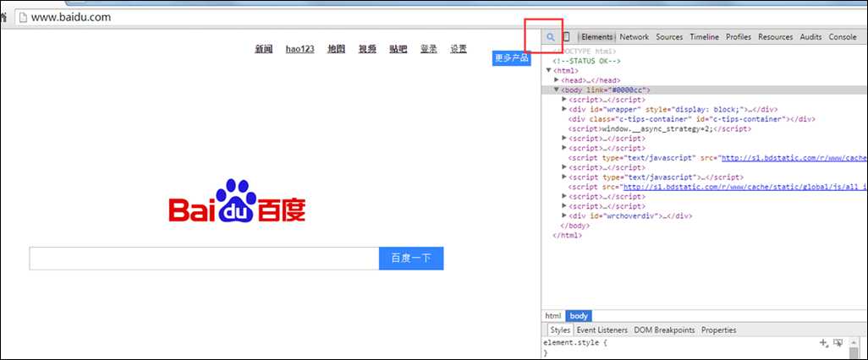
Task: Activate the magnifier inspect-element tool
Action: click(x=550, y=37)
